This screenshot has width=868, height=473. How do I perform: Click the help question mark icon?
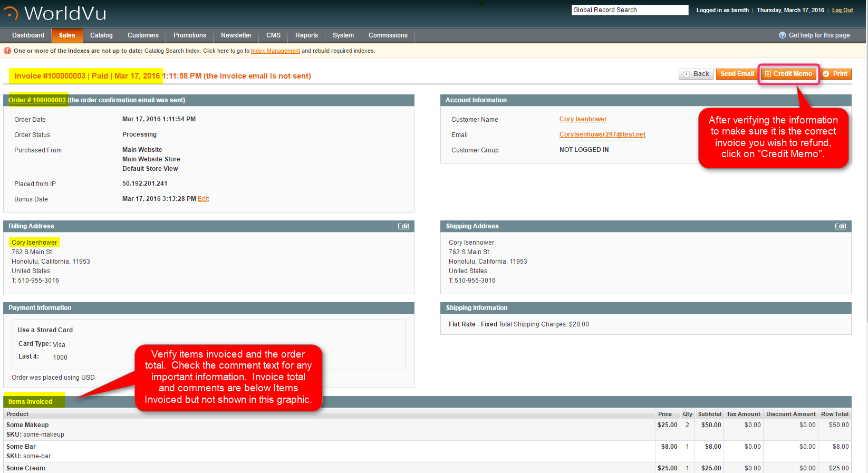(782, 35)
